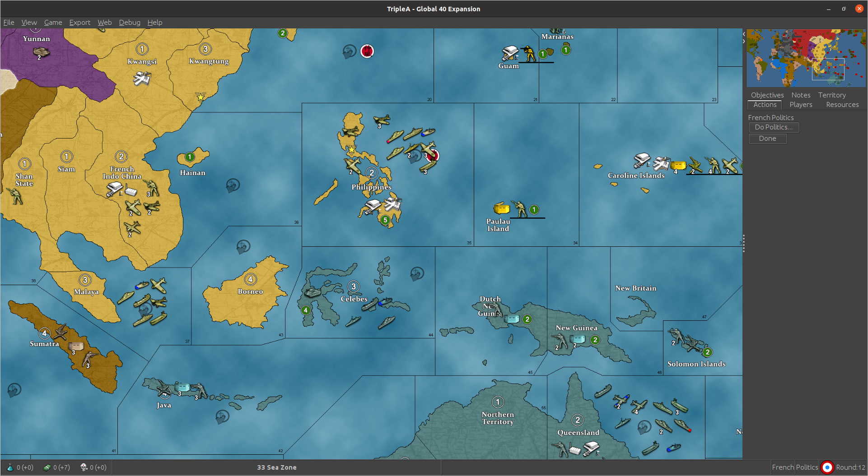Click the airbase icon in Queensland
The image size is (868, 476).
tap(591, 448)
